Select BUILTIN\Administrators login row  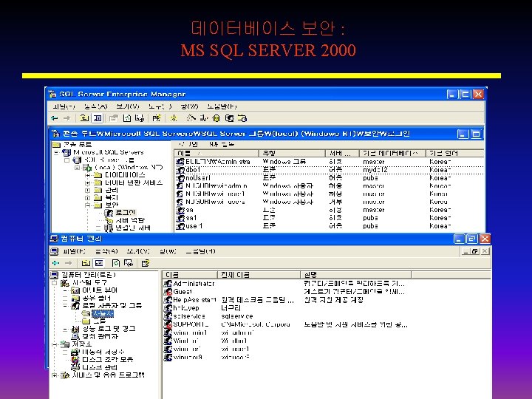pyautogui.click(x=329, y=162)
